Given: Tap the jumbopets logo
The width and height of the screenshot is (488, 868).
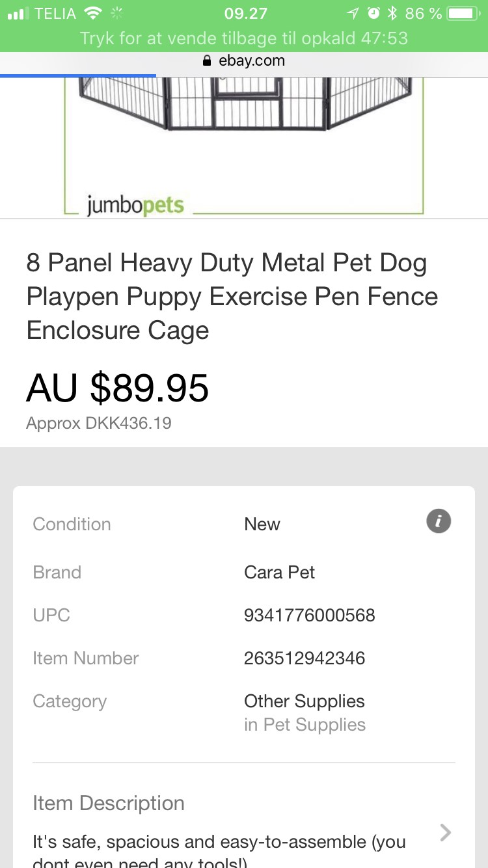Looking at the screenshot, I should (x=135, y=206).
